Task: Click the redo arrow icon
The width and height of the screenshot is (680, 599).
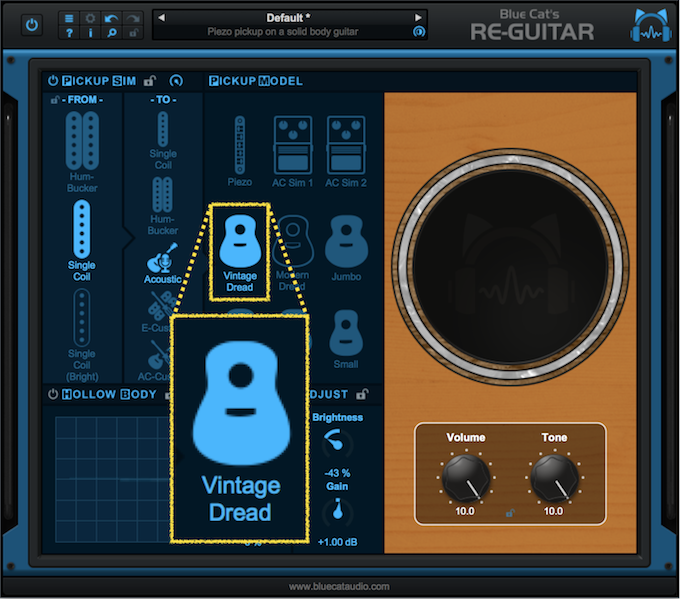Action: (x=133, y=18)
